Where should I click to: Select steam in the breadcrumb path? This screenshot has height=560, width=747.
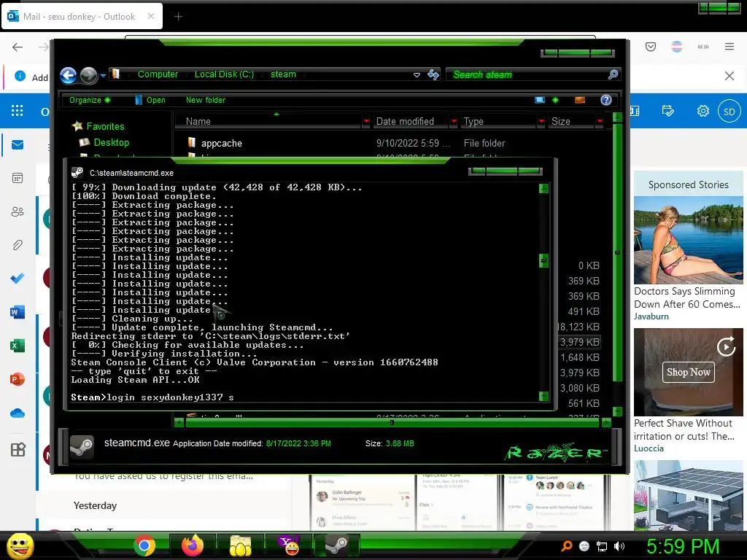click(x=283, y=74)
